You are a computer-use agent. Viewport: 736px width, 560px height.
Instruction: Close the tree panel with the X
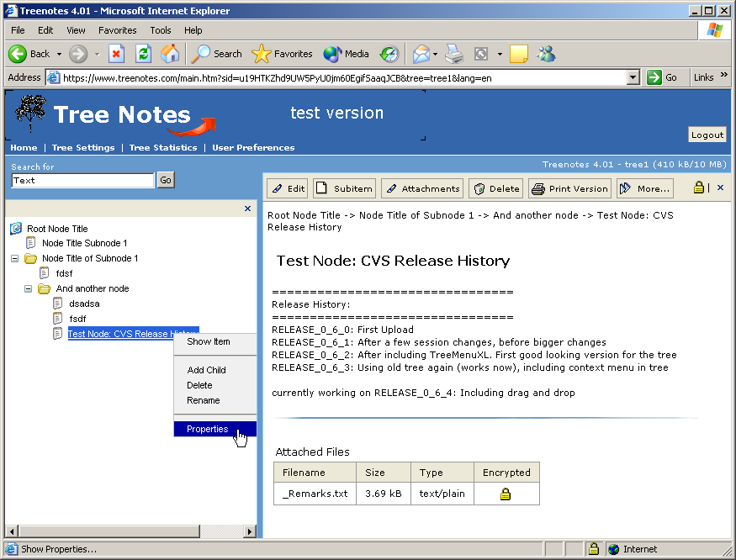pyautogui.click(x=248, y=209)
